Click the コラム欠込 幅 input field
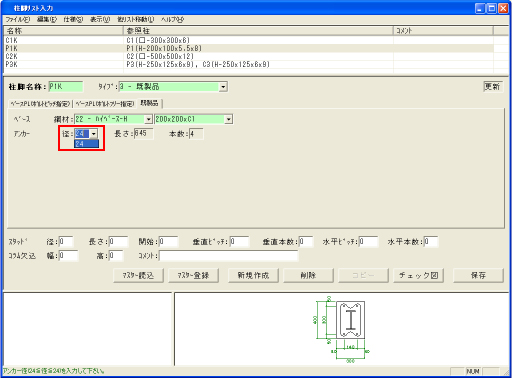The height and width of the screenshot is (378, 512). tap(68, 256)
